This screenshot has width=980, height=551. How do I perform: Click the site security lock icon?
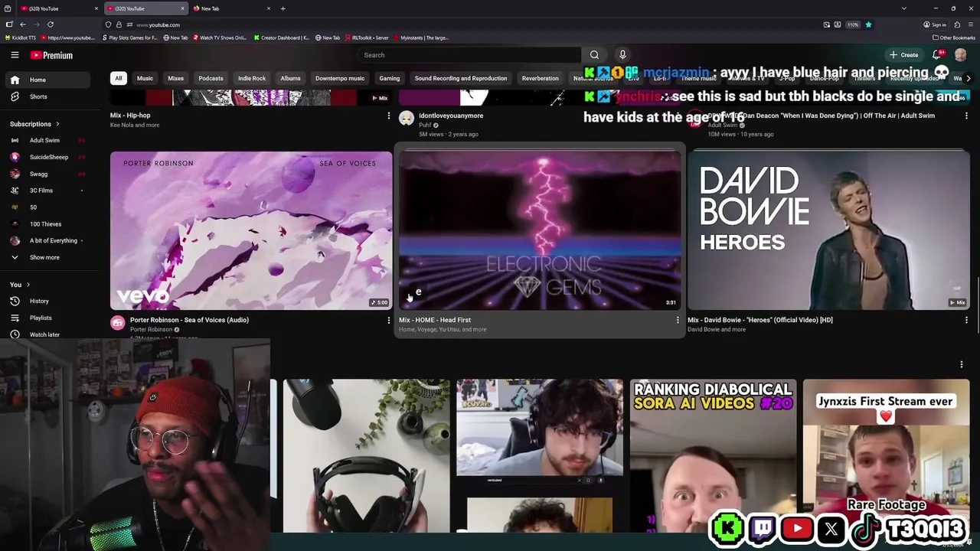point(119,24)
